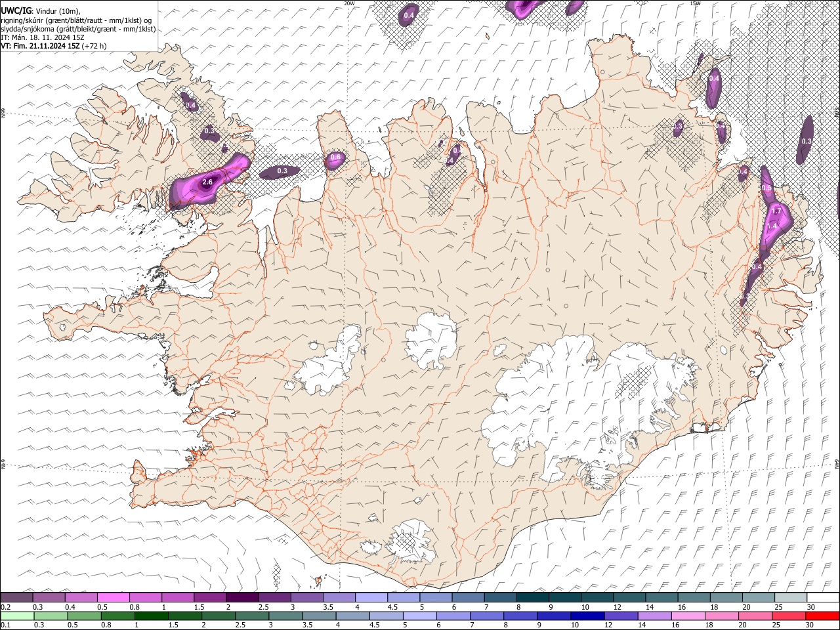Screen dimensions: 840x630
Task: Select the violet 12 swatch in bottom scale
Action: tap(621, 616)
